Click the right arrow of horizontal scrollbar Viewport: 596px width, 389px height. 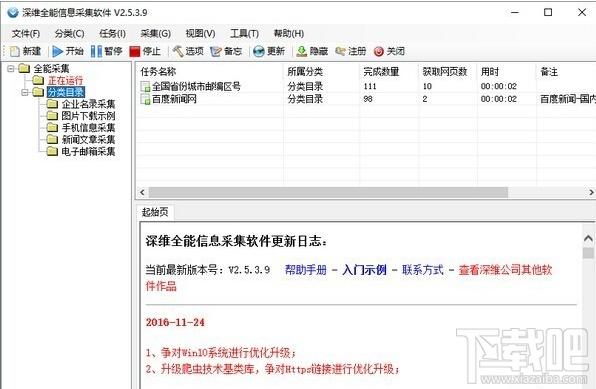click(591, 192)
